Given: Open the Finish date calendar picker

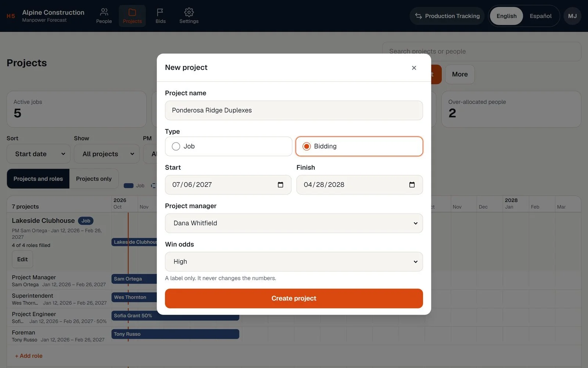Looking at the screenshot, I should (x=412, y=185).
